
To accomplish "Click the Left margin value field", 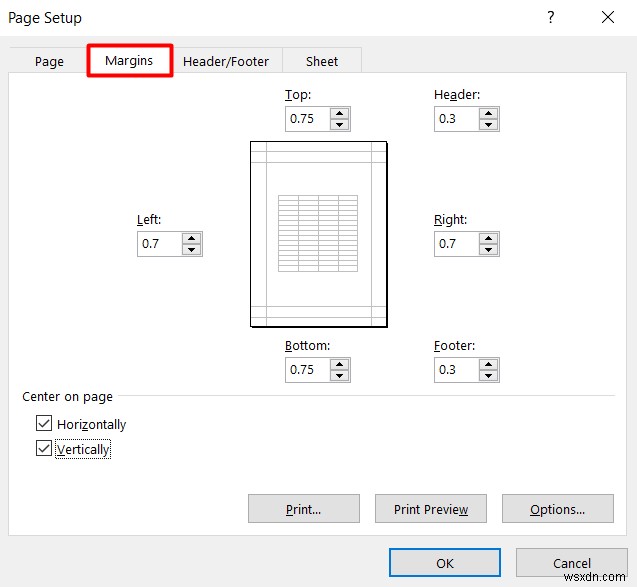I will (160, 244).
